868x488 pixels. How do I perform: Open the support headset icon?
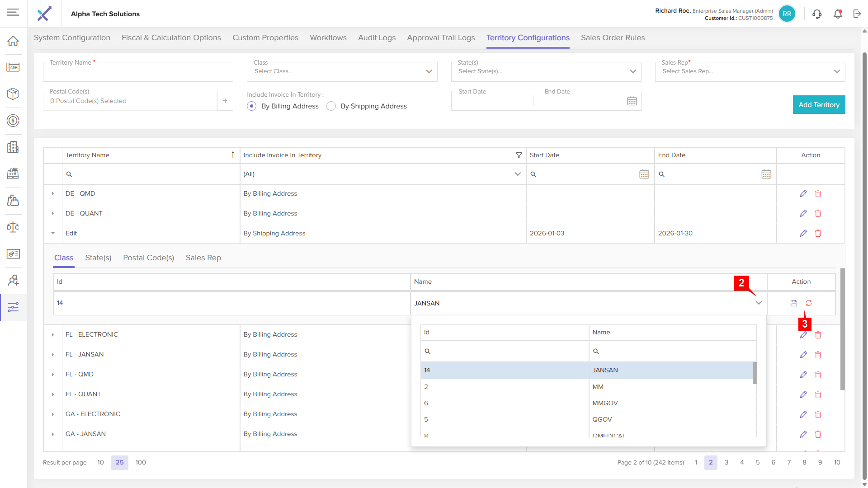click(817, 14)
